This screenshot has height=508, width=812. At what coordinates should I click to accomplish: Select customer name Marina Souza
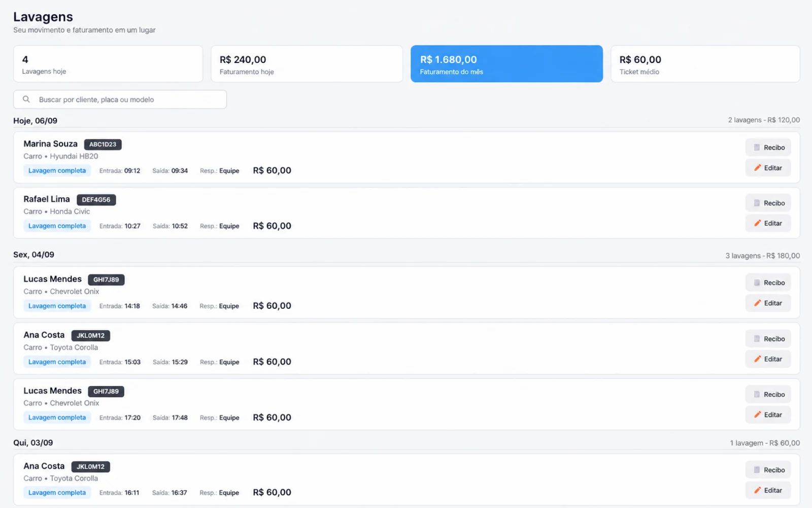point(50,144)
